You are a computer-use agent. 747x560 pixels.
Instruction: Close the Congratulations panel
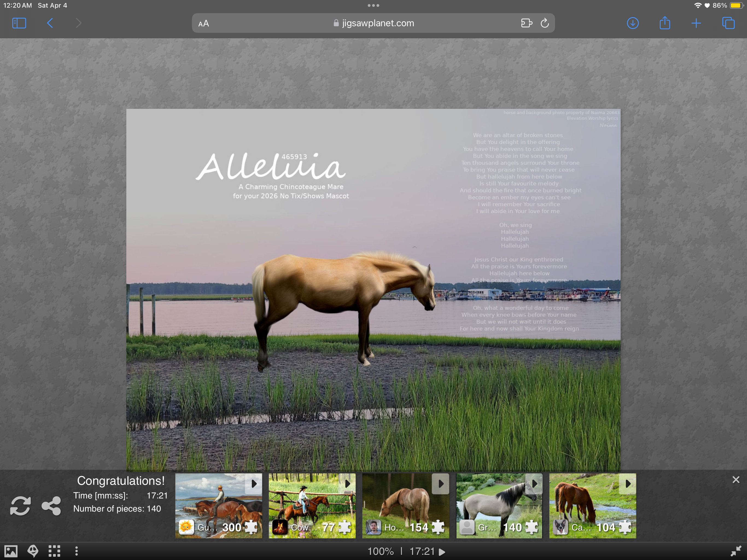(x=736, y=480)
